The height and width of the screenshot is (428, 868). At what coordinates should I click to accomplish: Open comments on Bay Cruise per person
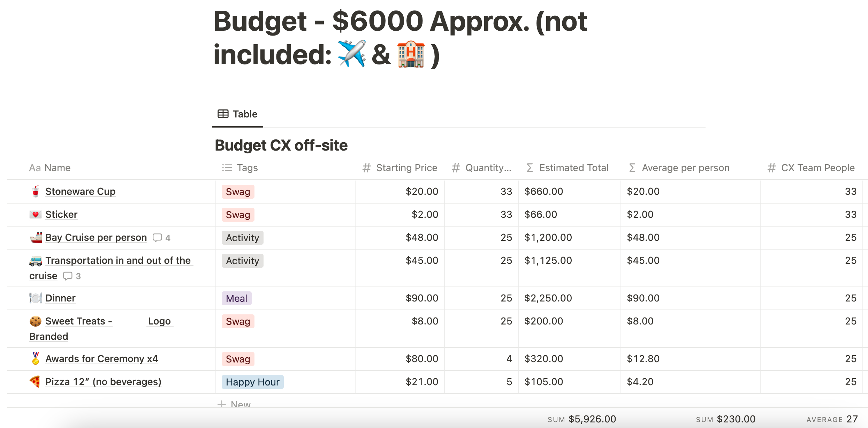[x=161, y=238]
